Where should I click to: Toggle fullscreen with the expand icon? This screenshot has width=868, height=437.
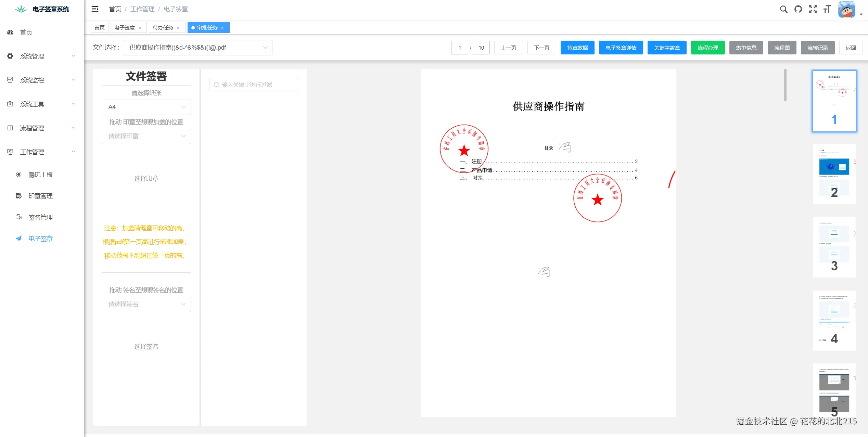pyautogui.click(x=813, y=9)
